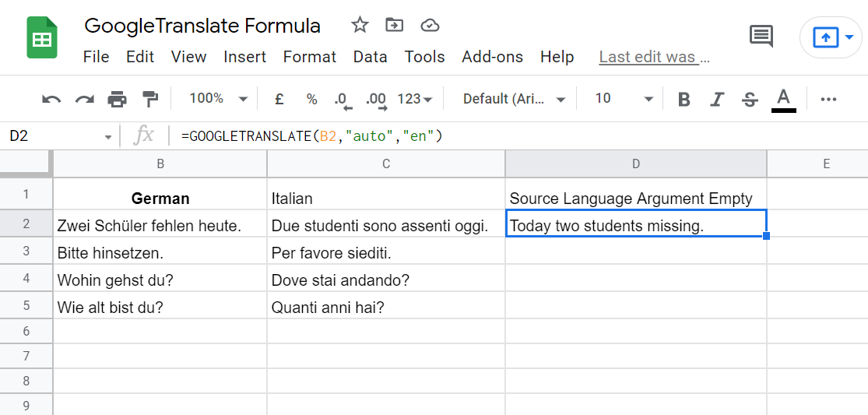Open the Add-ons menu
The image size is (868, 415).
(492, 57)
